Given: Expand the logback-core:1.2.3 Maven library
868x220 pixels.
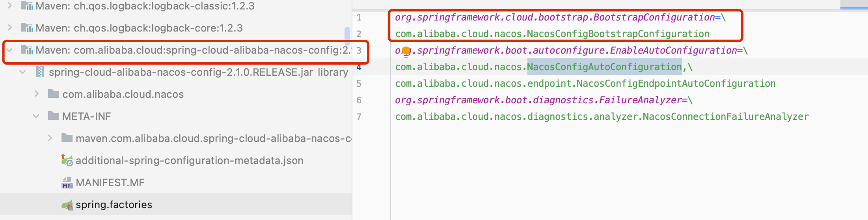Looking at the screenshot, I should click(10, 28).
